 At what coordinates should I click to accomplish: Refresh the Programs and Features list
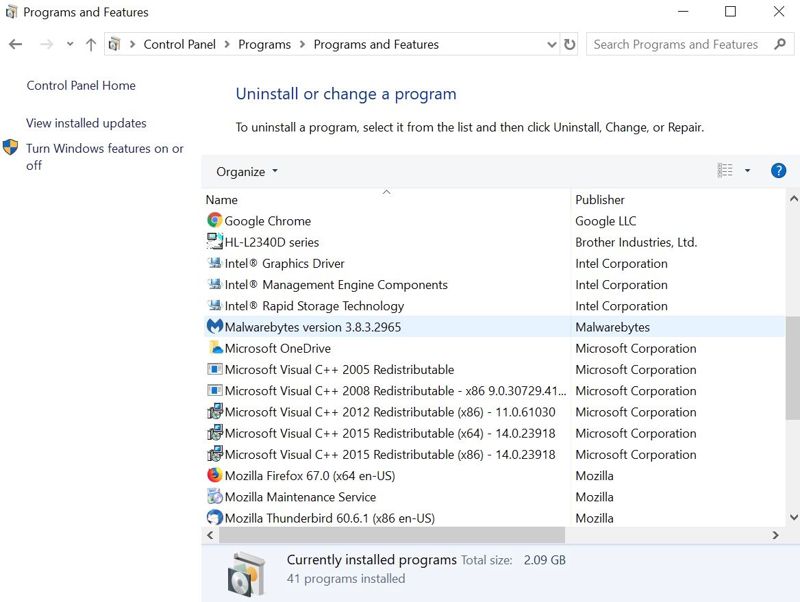569,44
